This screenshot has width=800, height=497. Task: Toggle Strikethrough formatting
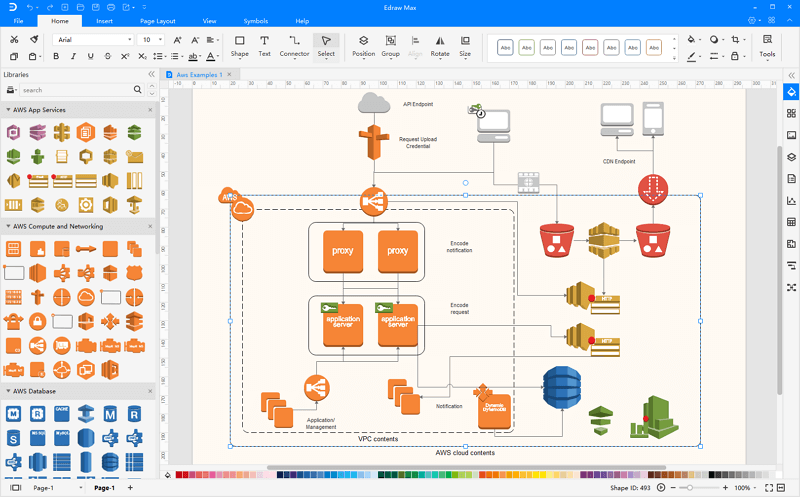point(108,56)
